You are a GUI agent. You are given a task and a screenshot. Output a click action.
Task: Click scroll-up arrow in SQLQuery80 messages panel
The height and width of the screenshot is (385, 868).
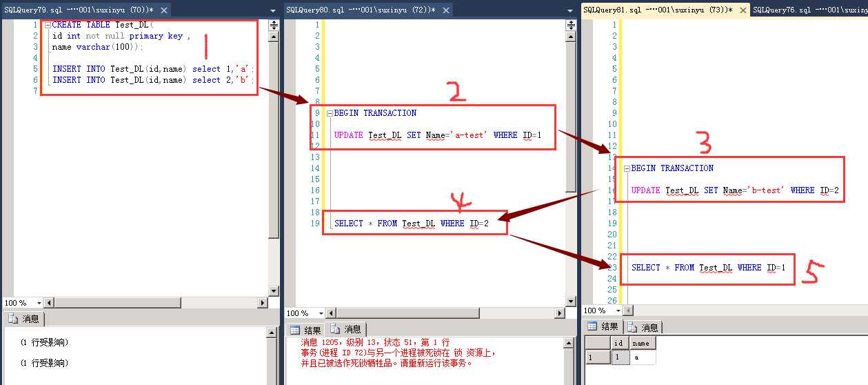click(x=569, y=343)
